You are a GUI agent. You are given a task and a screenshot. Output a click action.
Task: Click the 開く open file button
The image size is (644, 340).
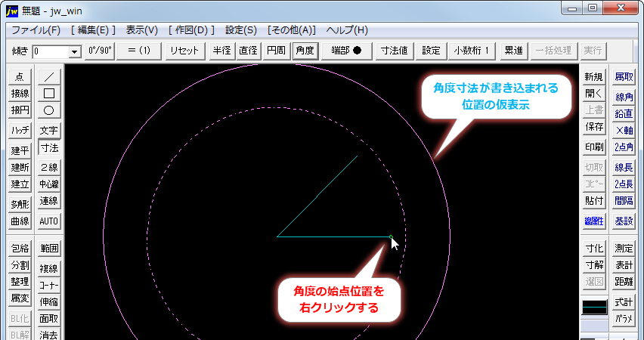click(594, 94)
